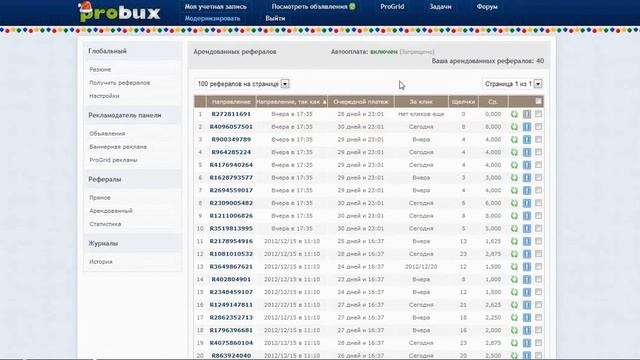
Task: Toggle the select-all checkbox in table header
Action: coord(538,101)
